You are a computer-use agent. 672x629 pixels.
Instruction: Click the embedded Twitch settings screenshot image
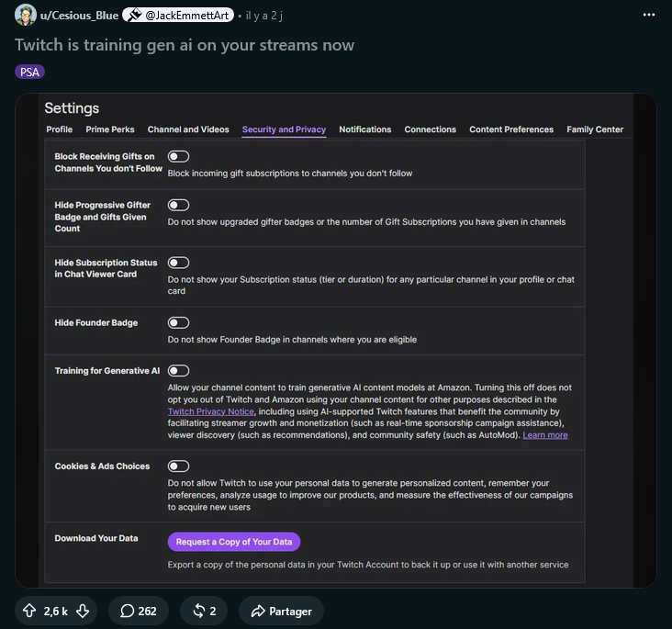336,341
